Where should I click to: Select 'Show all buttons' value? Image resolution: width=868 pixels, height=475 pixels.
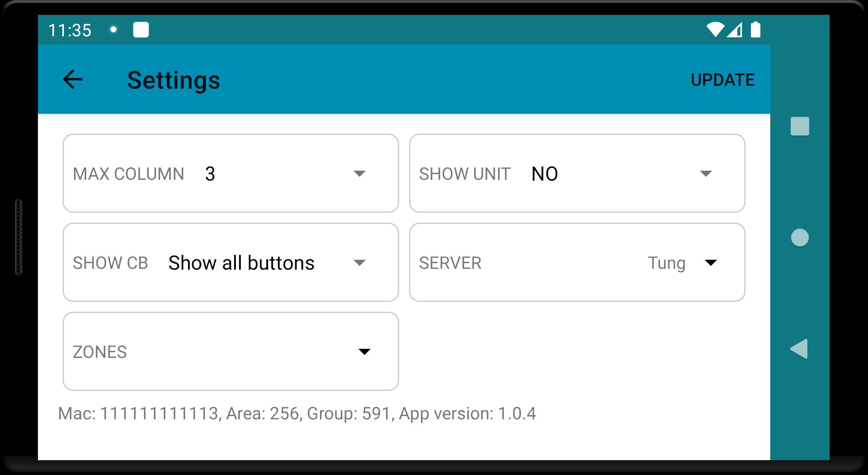(x=241, y=263)
